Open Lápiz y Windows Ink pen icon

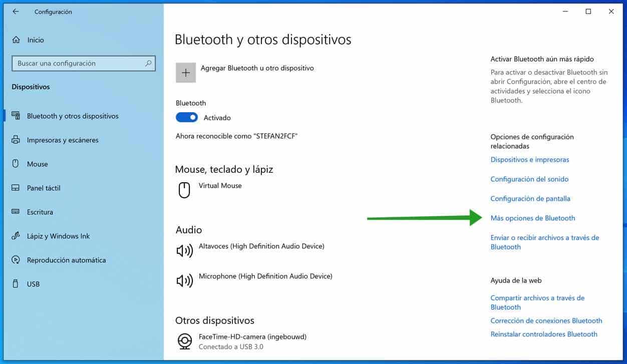(x=17, y=236)
